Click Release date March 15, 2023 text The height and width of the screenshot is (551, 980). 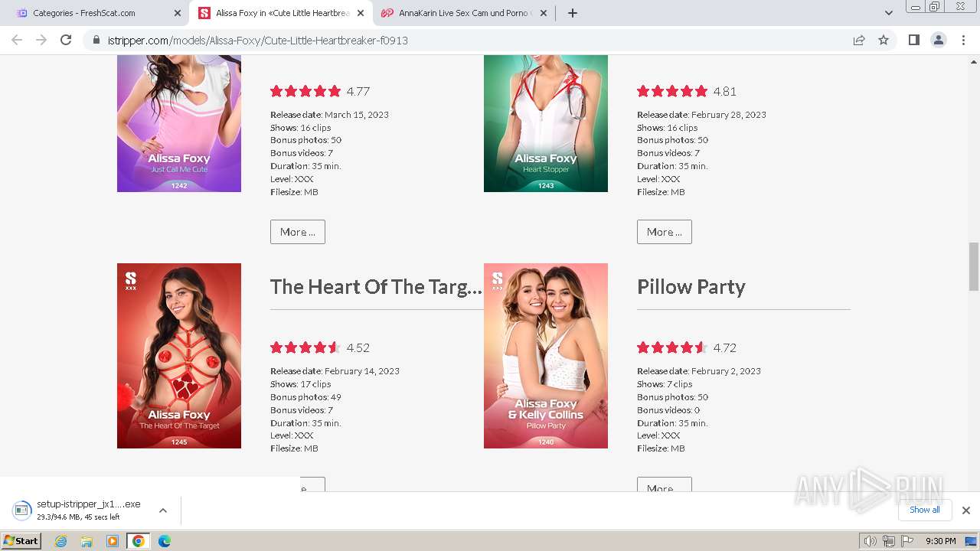[x=329, y=115]
